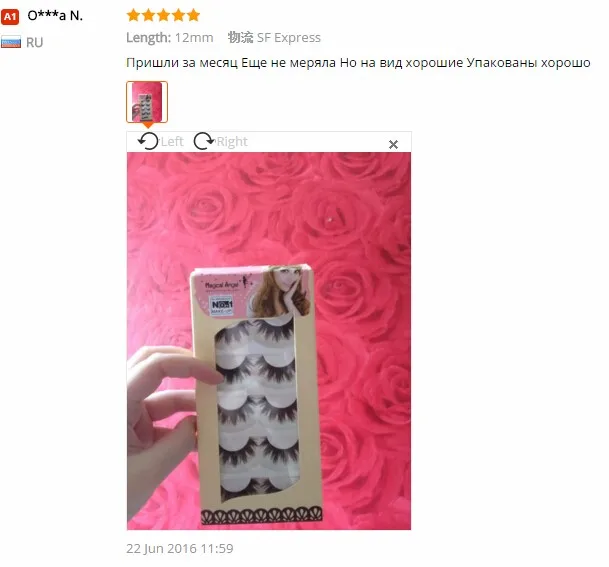Click the third rating star

[x=163, y=16]
